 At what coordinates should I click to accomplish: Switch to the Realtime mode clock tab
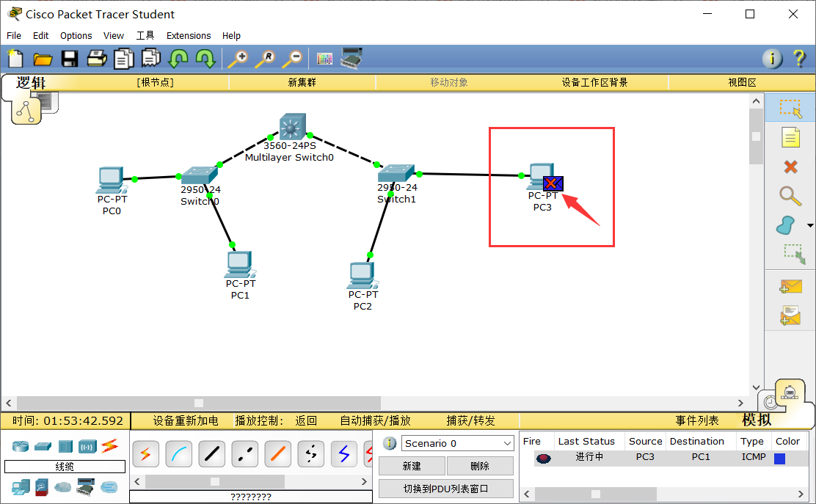click(x=769, y=401)
